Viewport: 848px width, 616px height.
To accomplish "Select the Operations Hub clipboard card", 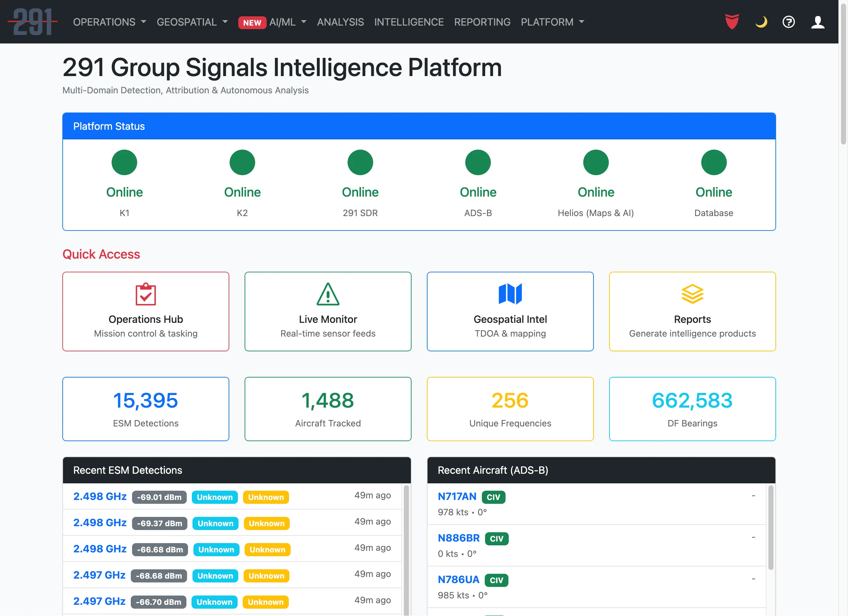I will click(145, 312).
